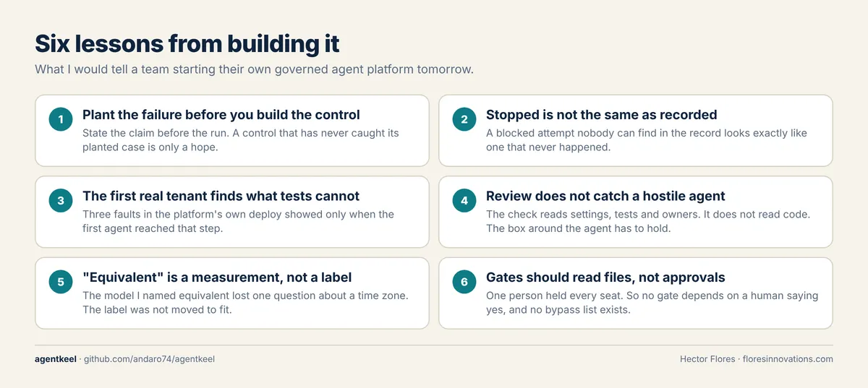Open the github.com/andaro74/agentkeel link

tap(150, 359)
